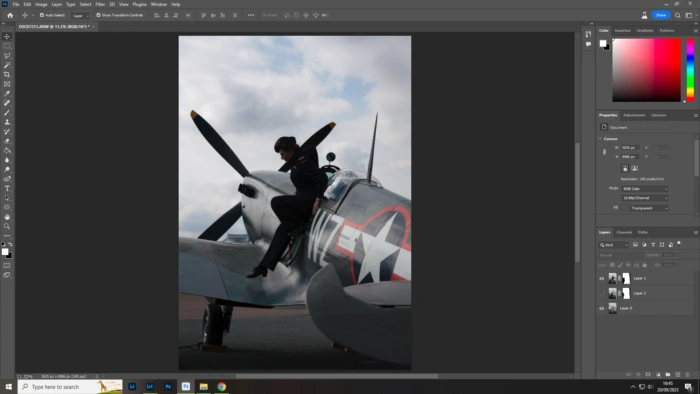Toggle Auto-Select checkbox

[x=42, y=15]
